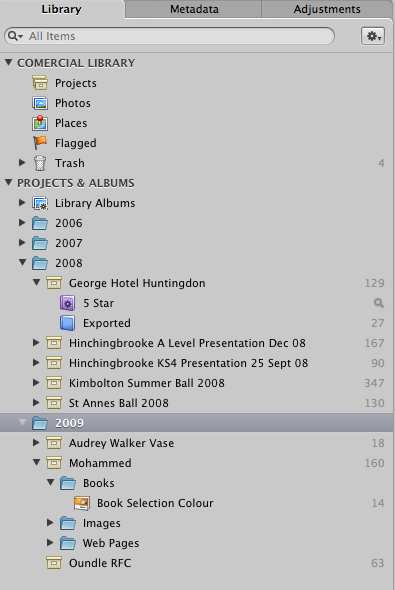The width and height of the screenshot is (395, 590).
Task: Click the Oundle RFC project icon
Action: [x=54, y=563]
